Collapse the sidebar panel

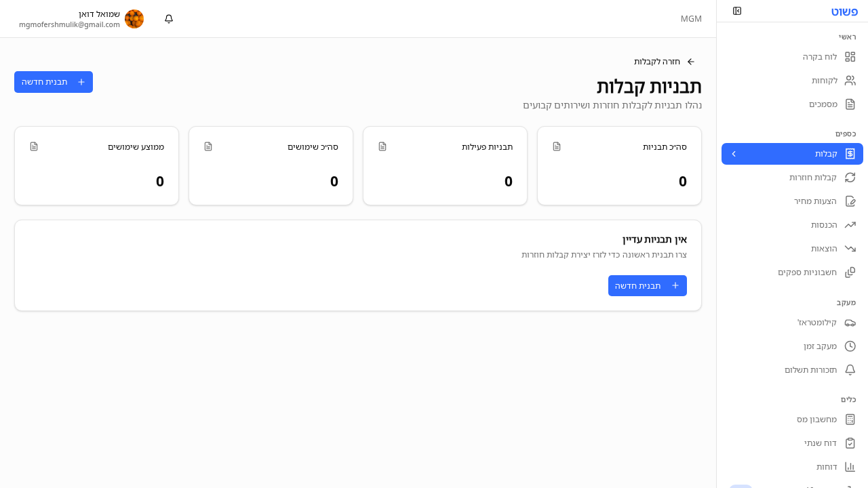737,11
